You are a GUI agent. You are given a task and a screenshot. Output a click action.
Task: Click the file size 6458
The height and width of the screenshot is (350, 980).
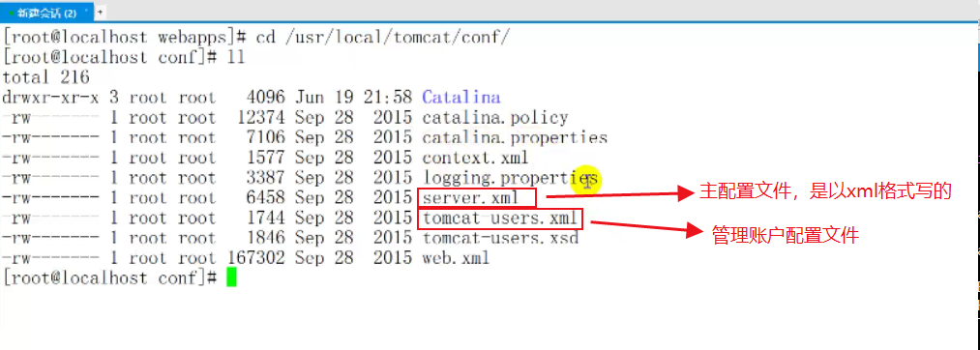click(266, 198)
